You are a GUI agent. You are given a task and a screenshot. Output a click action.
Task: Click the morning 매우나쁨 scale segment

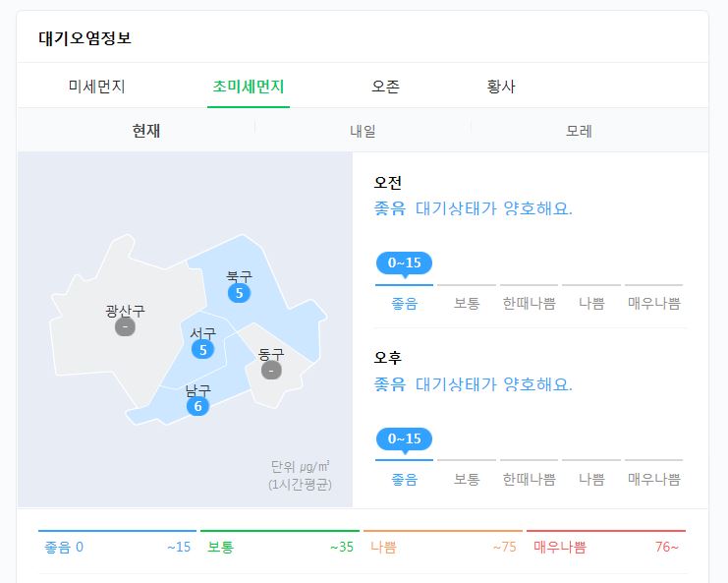coord(653,304)
